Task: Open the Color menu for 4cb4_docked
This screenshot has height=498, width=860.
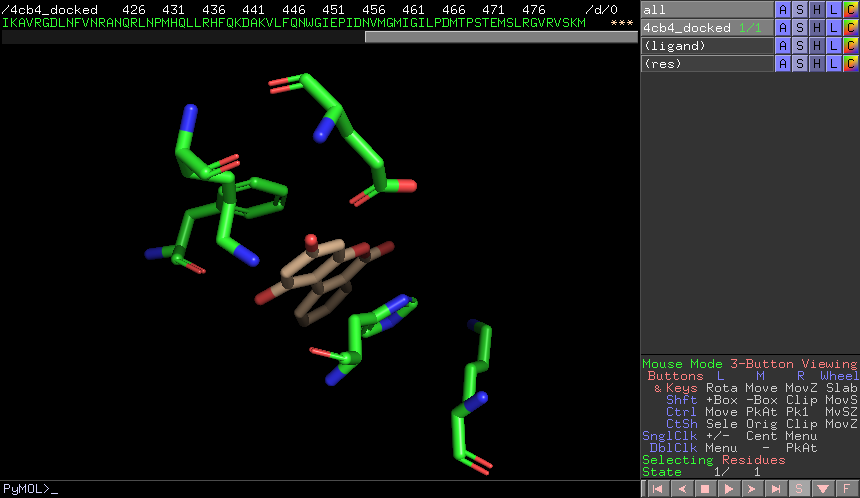Action: pyautogui.click(x=850, y=28)
